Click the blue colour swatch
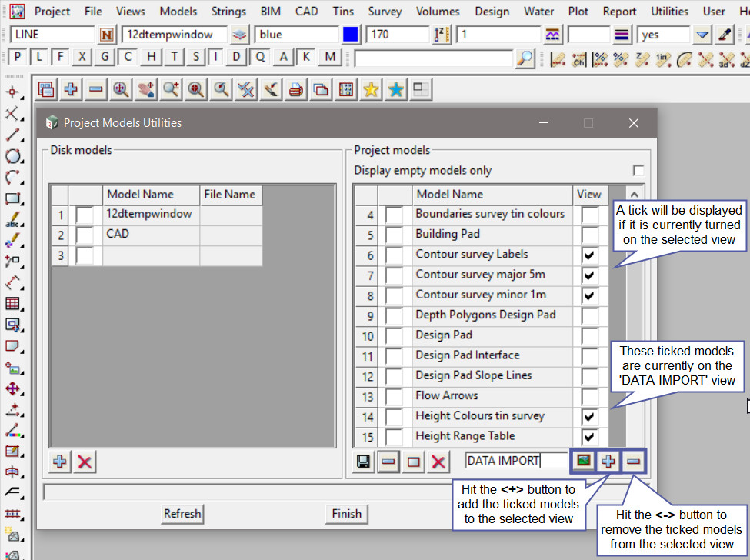The height and width of the screenshot is (560, 750). click(x=351, y=35)
